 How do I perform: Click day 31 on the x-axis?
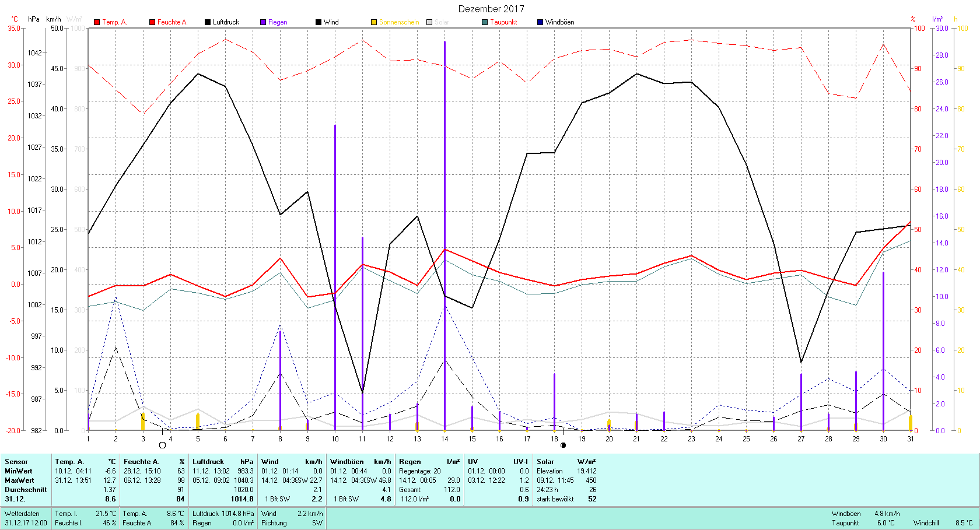coord(911,439)
